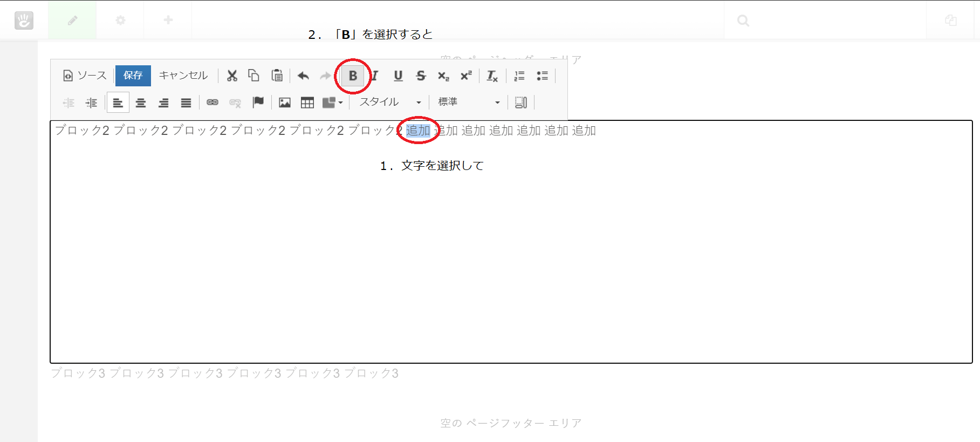This screenshot has height=442, width=980.
Task: Insert a table
Action: tap(307, 103)
